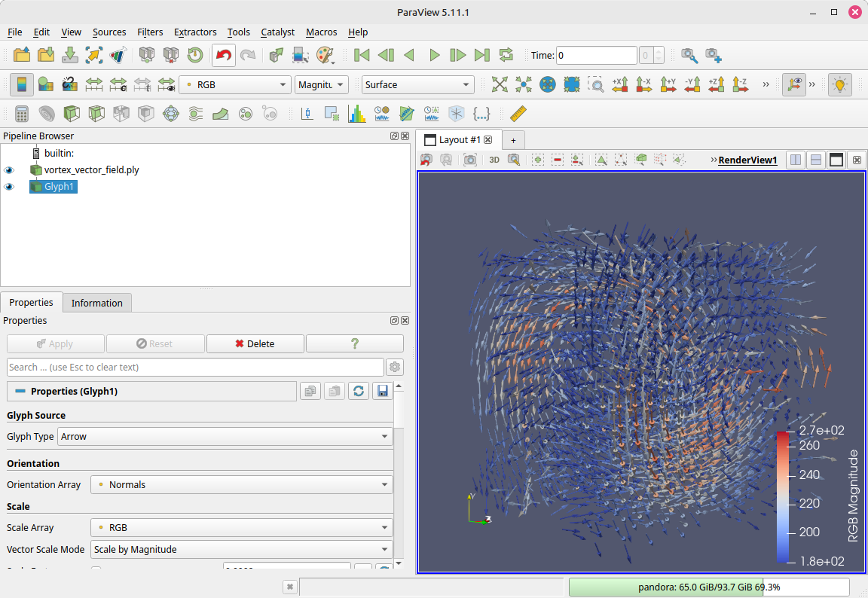Toggle the animation loop button

point(506,55)
